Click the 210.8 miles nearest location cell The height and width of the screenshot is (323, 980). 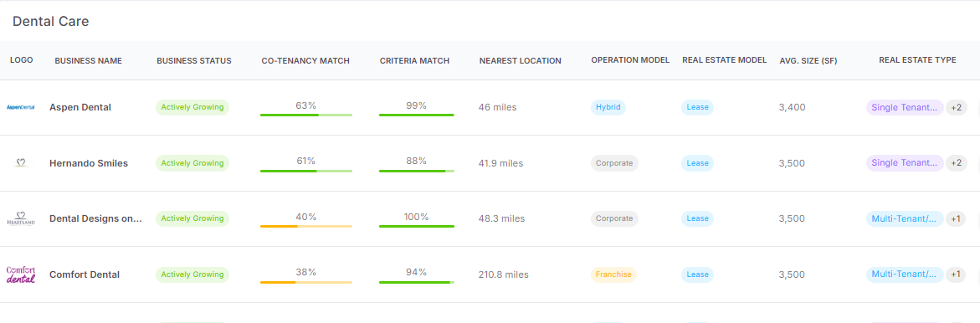[x=503, y=274]
